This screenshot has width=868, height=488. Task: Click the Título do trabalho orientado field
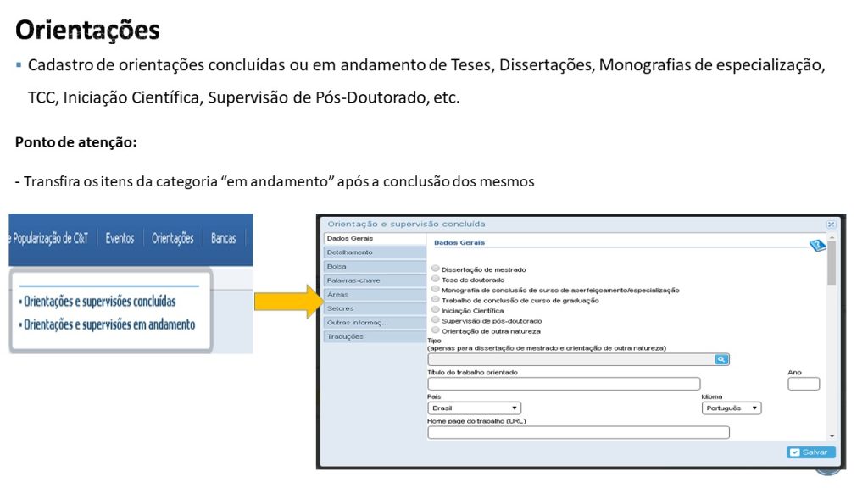click(x=564, y=384)
